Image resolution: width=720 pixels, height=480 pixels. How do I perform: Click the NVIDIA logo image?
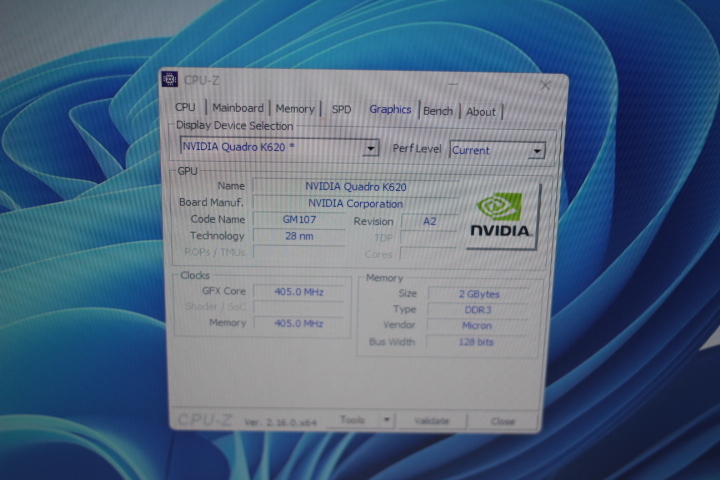coord(501,216)
